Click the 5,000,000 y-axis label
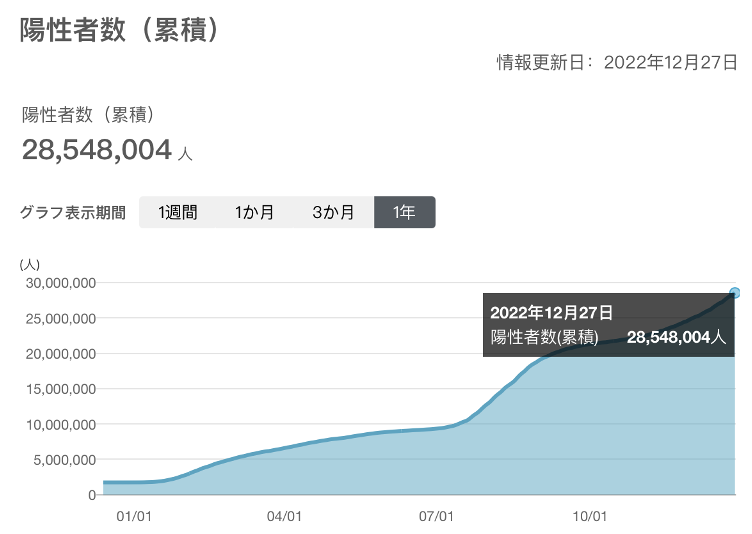This screenshot has width=752, height=534. 64,460
